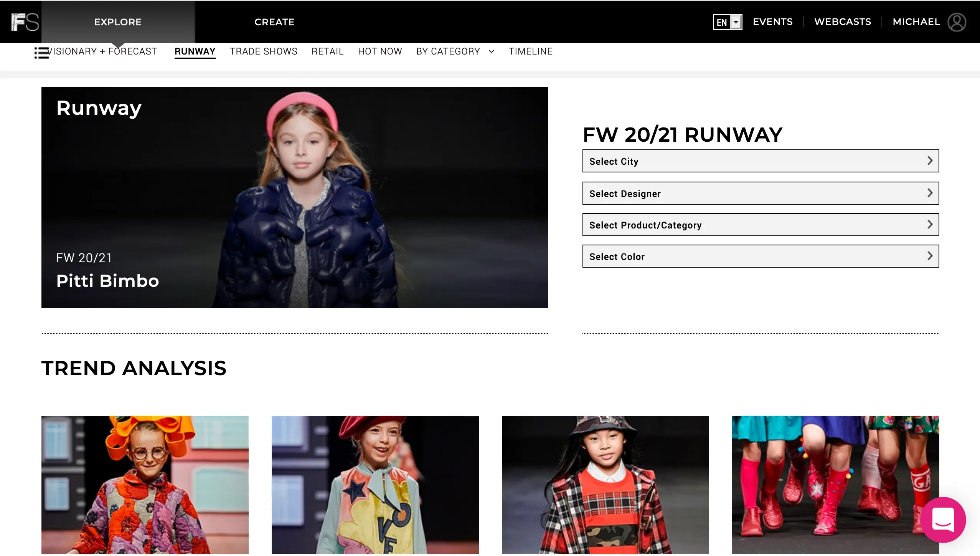
Task: Click the FW 20/21 label on hero
Action: [84, 258]
